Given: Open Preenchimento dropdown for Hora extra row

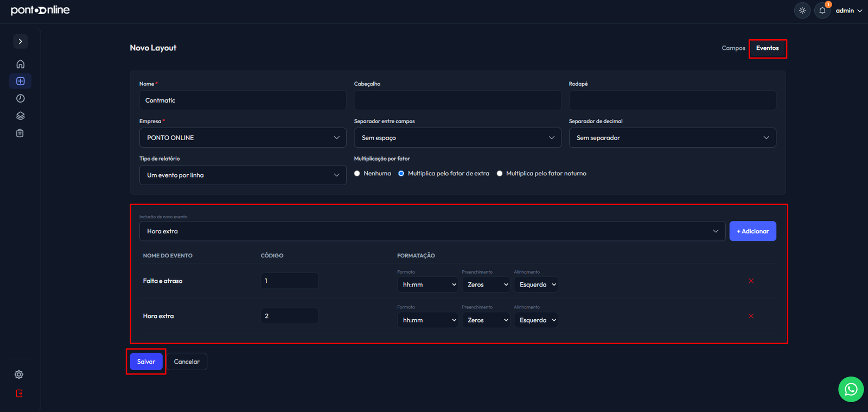Looking at the screenshot, I should pos(486,320).
